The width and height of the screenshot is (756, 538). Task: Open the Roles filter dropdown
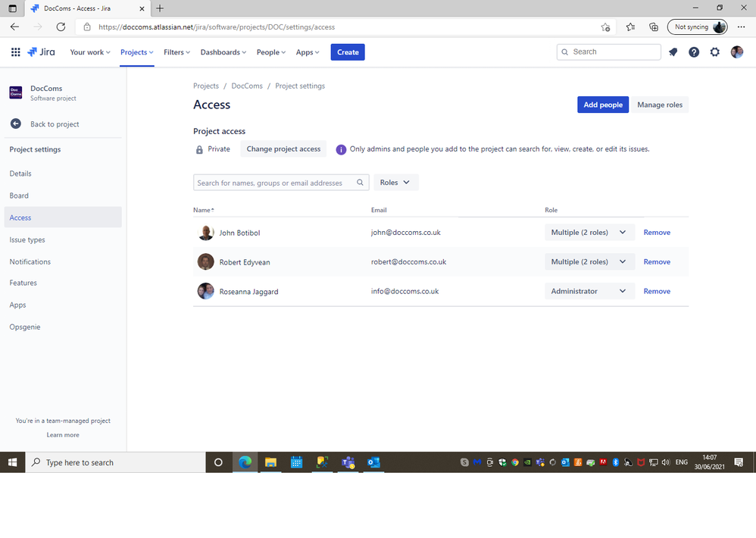pyautogui.click(x=396, y=182)
